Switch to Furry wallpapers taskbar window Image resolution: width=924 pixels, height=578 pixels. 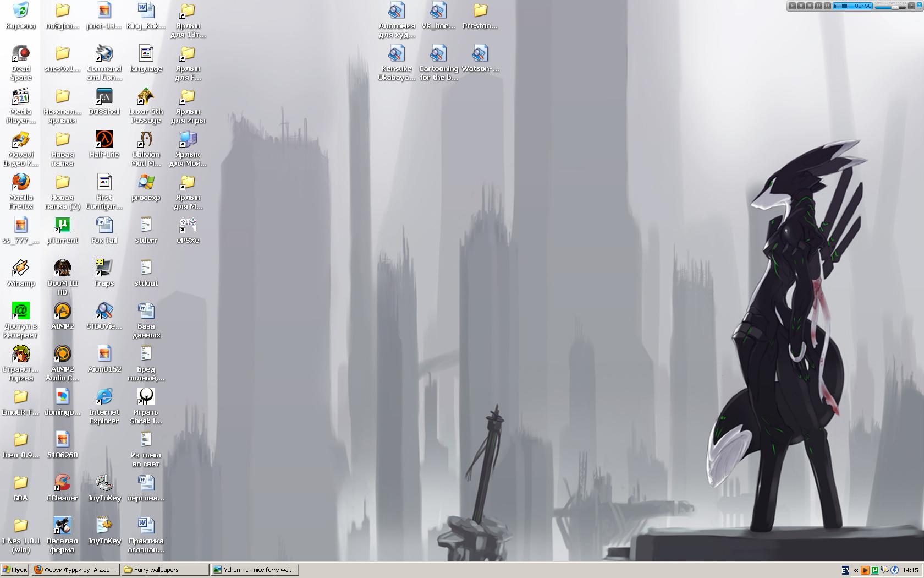click(165, 570)
